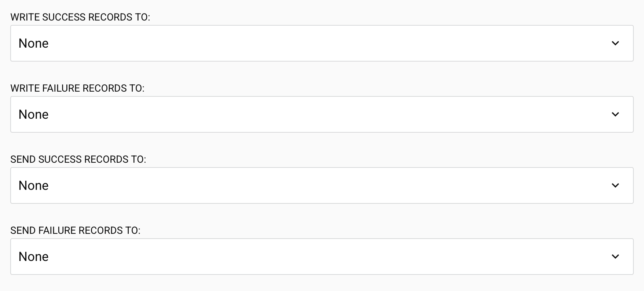Select the 'None' value under Send Failure Records
The width and height of the screenshot is (644, 291).
34,257
